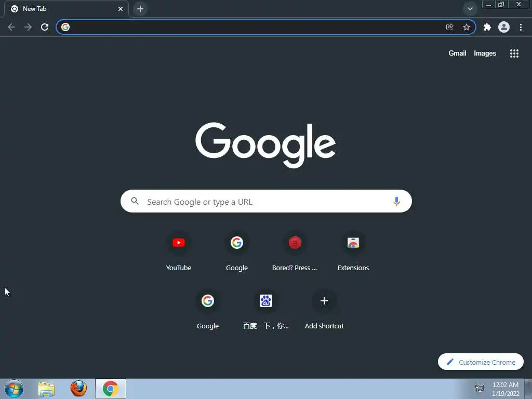Expand the tab search dropdown arrow
Image resolution: width=532 pixels, height=399 pixels.
click(470, 9)
